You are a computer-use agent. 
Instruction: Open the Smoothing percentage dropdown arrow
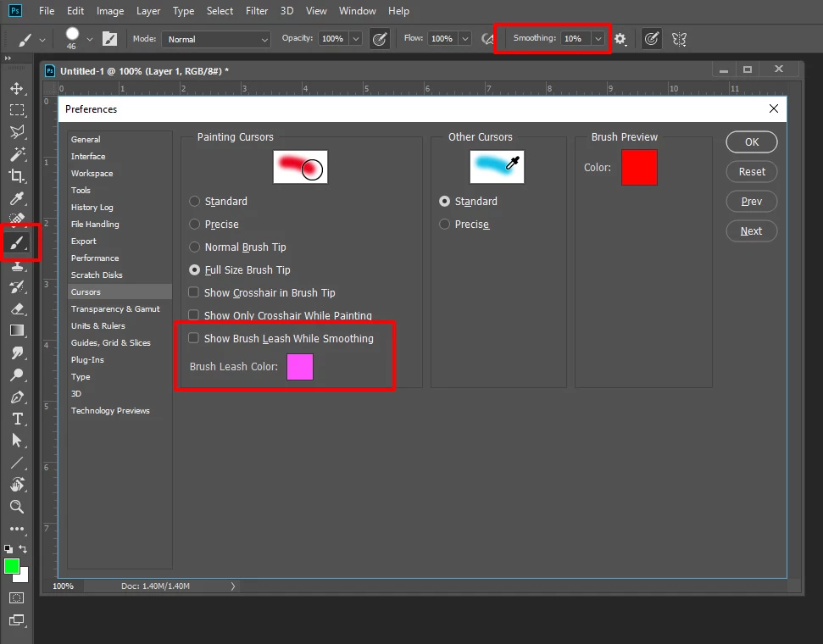coord(598,38)
